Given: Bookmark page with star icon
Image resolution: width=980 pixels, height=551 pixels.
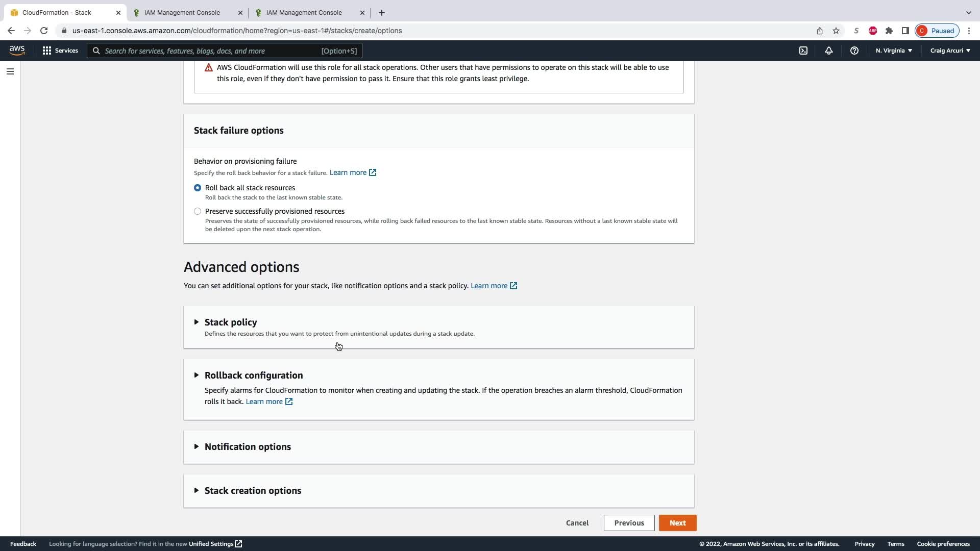Looking at the screenshot, I should [x=836, y=31].
